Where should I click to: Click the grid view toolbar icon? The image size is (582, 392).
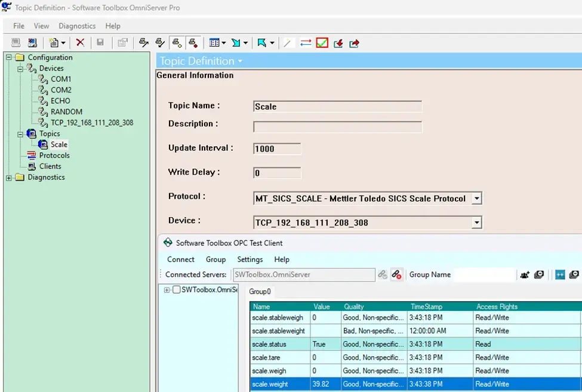tap(215, 43)
